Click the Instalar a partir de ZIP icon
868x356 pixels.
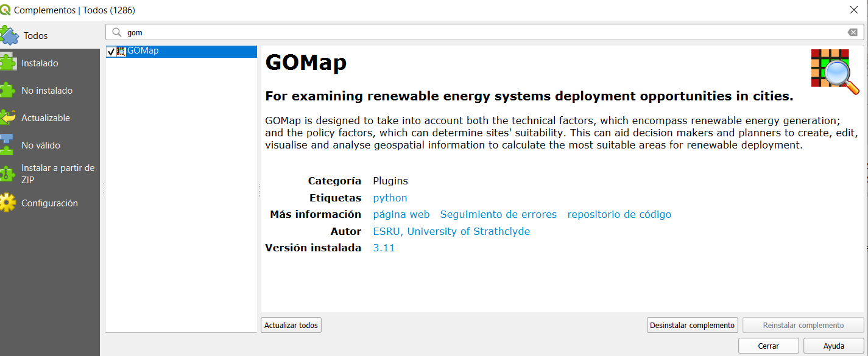[x=8, y=173]
